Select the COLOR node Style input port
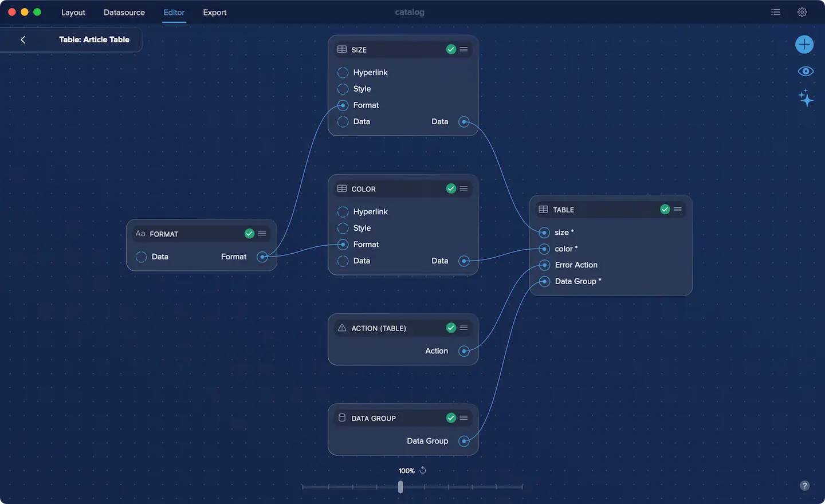The image size is (825, 504). pos(343,228)
